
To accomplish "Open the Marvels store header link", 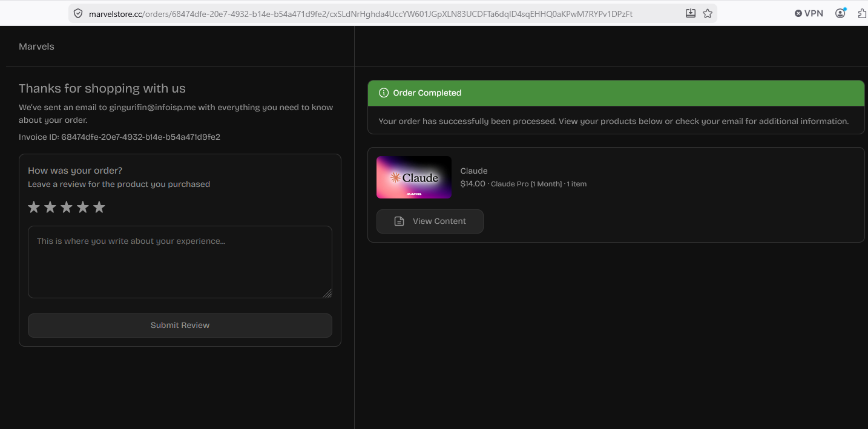I will coord(36,47).
